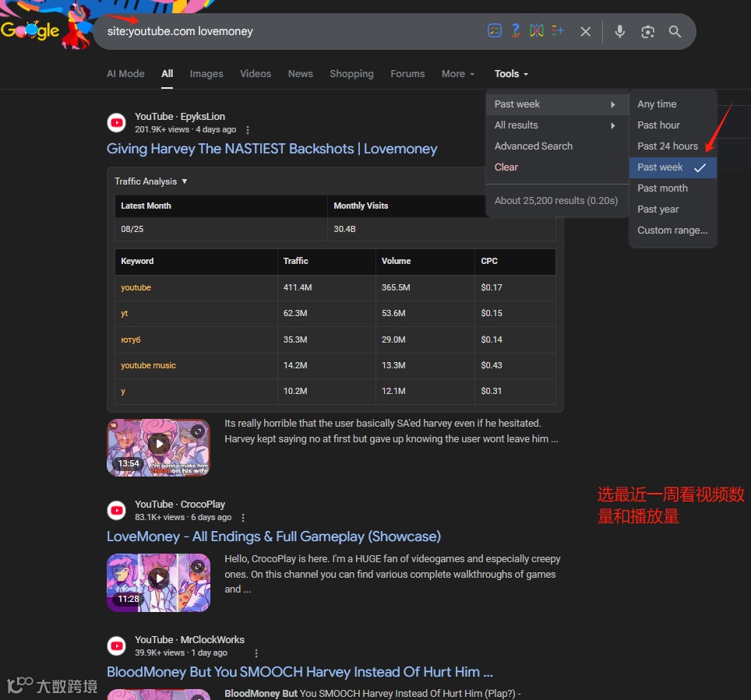This screenshot has height=700, width=751.
Task: Expand preview icon on 11:28 video thumbnail
Action: coord(197,566)
